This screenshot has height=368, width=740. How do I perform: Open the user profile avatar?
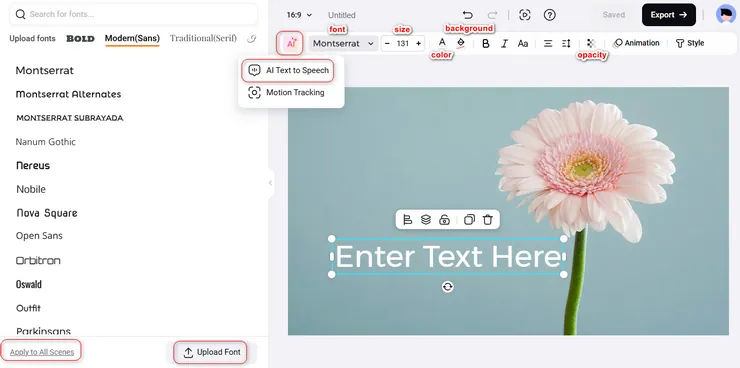pos(726,15)
